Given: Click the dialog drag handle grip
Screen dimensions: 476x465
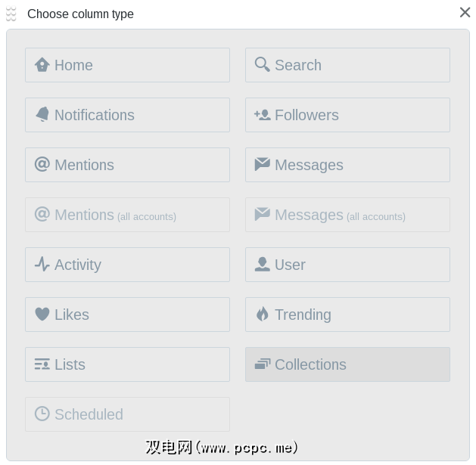Looking at the screenshot, I should tap(11, 14).
